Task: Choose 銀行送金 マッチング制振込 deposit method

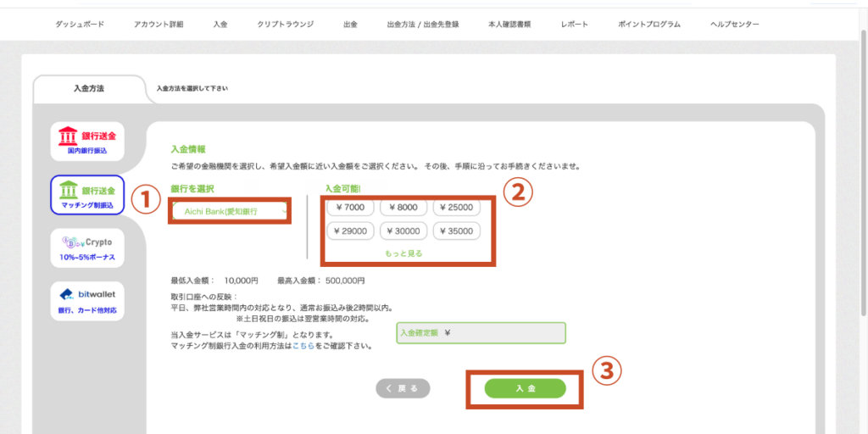Action: [x=87, y=195]
